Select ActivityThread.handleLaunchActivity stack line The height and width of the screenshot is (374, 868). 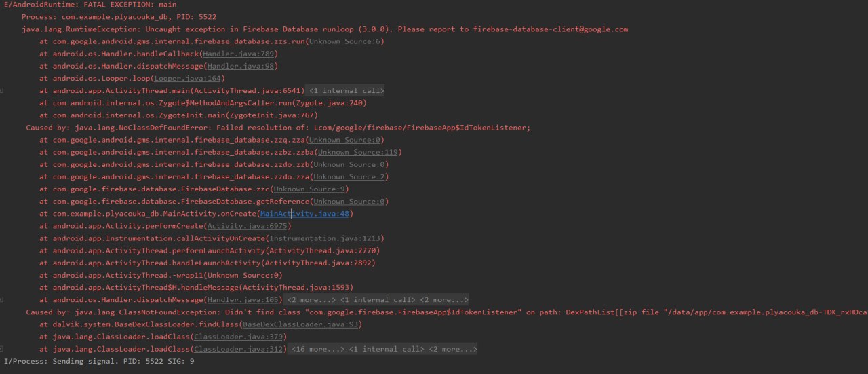coord(208,263)
